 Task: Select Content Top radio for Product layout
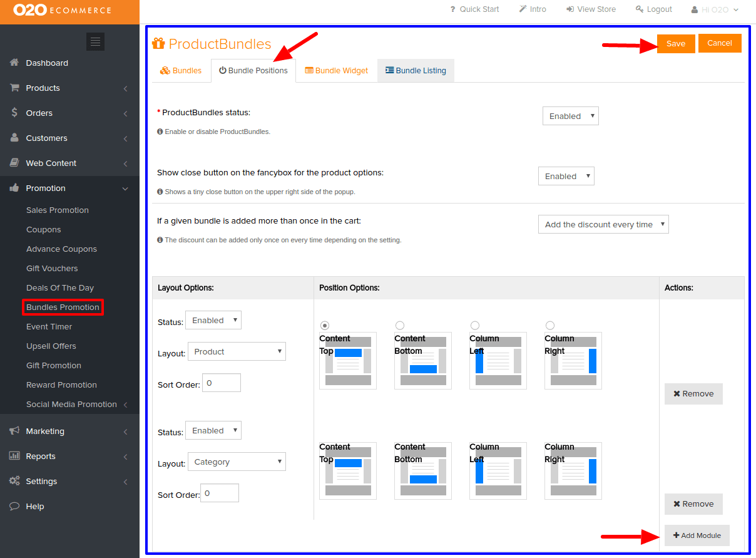click(325, 325)
